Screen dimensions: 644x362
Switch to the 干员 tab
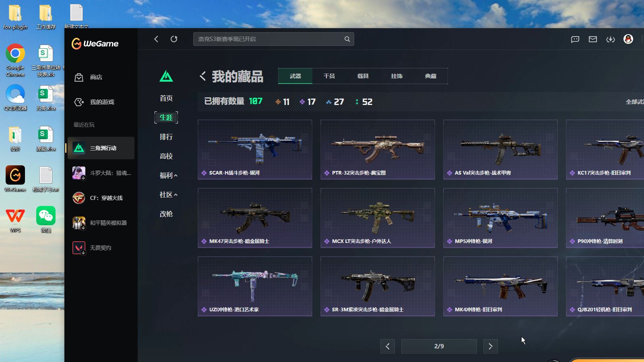(x=329, y=76)
